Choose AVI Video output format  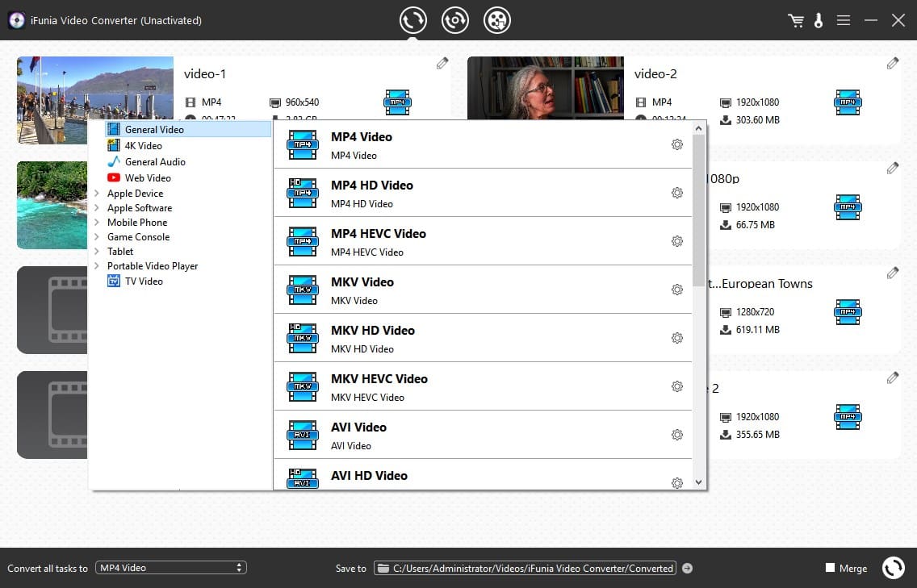(358, 427)
